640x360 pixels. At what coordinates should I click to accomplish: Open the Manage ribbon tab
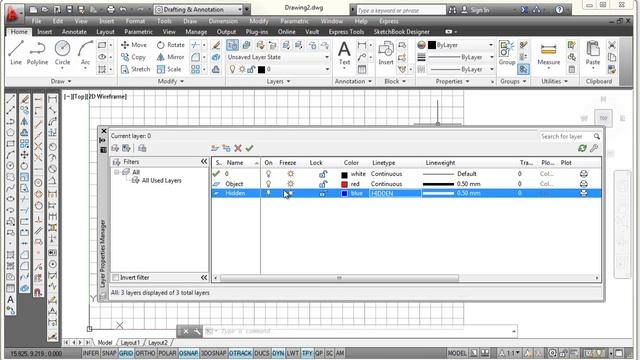point(196,31)
